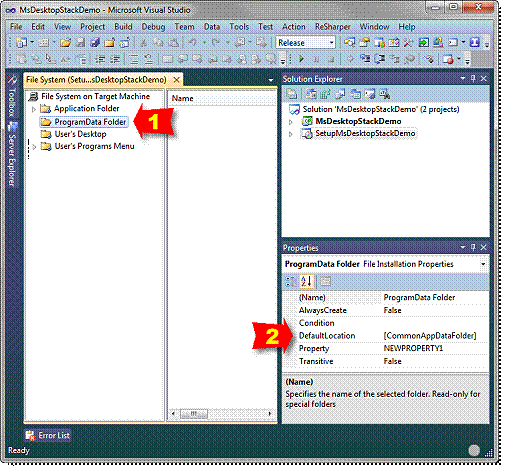Screen dimensions: 509x473
Task: Open the Properties object selector dropdown
Action: [x=483, y=264]
